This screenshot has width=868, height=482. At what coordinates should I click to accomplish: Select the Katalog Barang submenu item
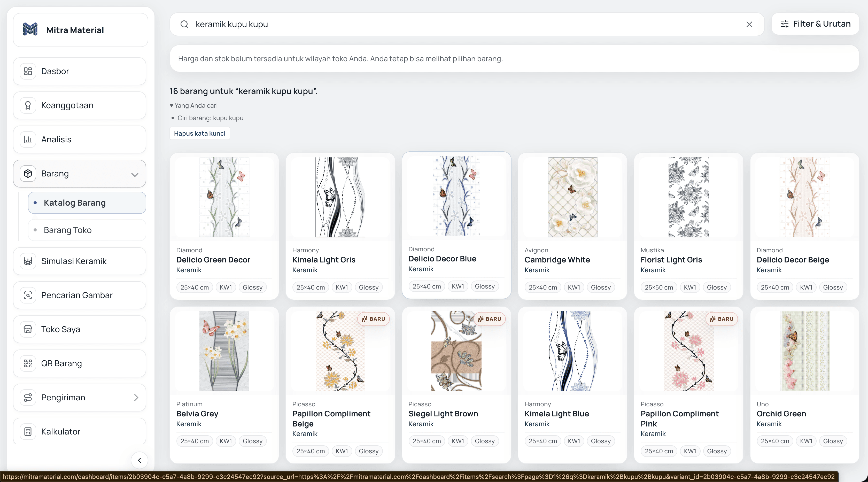87,203
